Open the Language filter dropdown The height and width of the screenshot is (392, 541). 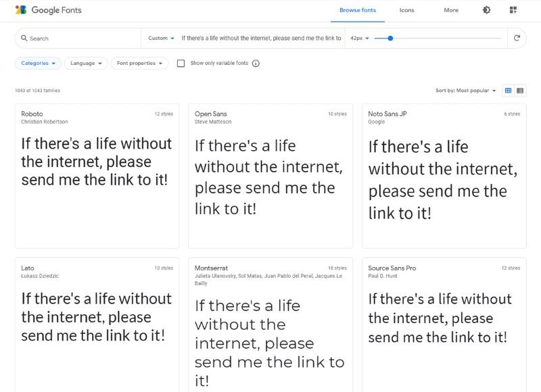point(85,63)
